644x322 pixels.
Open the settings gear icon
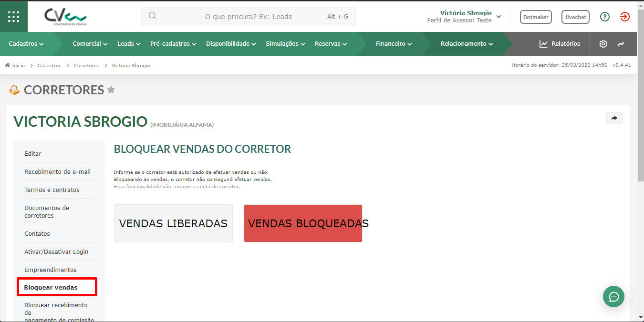(x=603, y=44)
